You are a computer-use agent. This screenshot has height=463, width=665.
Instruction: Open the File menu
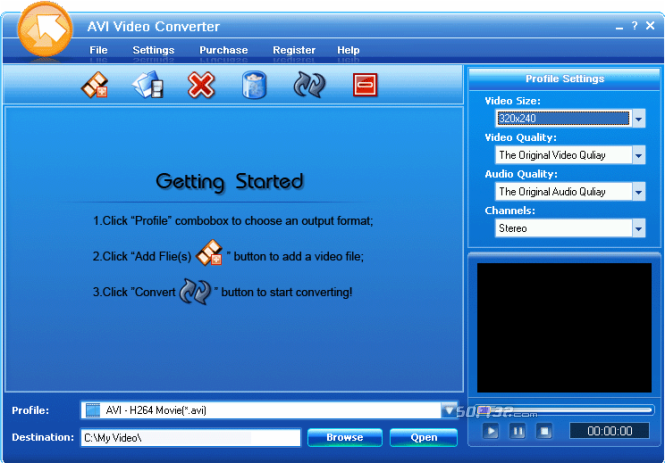click(x=98, y=50)
